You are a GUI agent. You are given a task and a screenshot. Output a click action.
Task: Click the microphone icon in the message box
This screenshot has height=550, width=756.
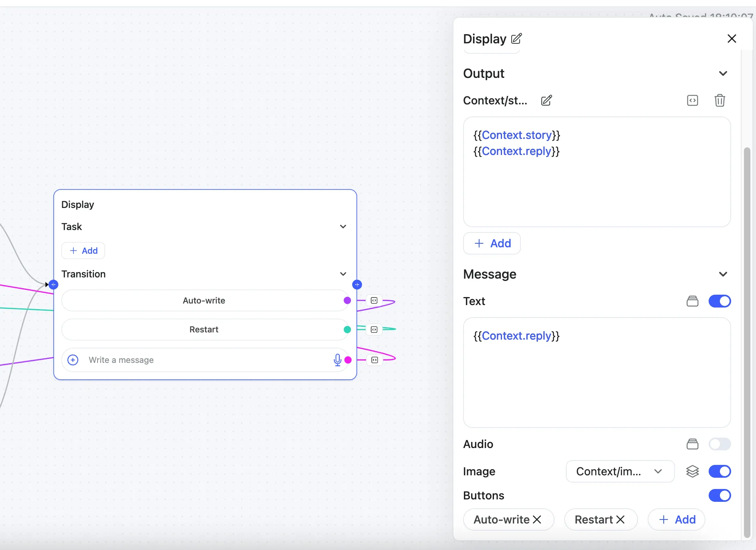click(337, 360)
